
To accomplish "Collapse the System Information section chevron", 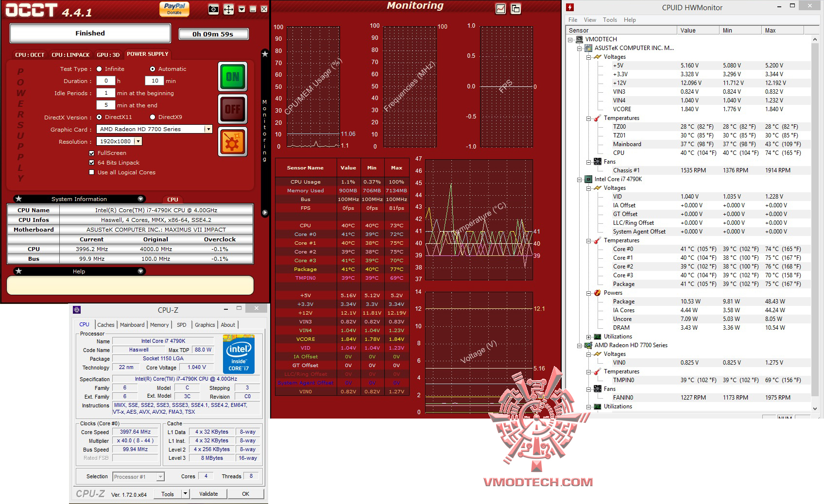I will pos(140,199).
